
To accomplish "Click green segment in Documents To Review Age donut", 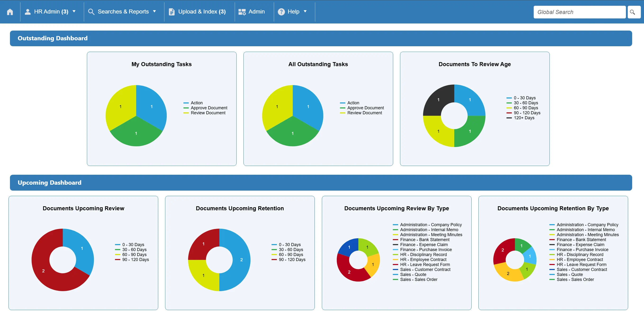I will pyautogui.click(x=470, y=131).
